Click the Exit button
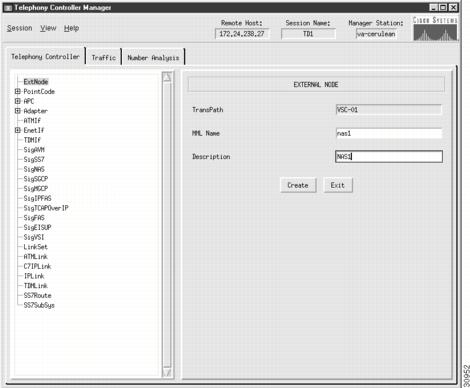 338,185
